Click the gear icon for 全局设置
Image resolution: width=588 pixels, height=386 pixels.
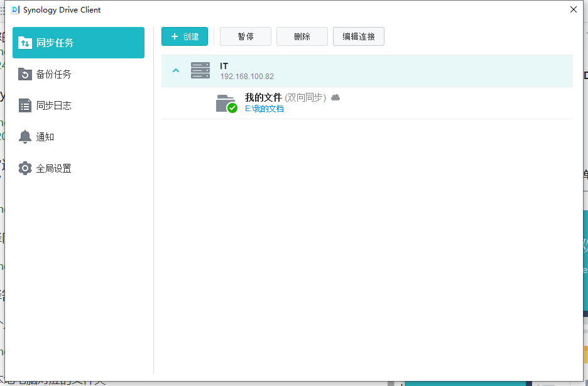point(25,168)
